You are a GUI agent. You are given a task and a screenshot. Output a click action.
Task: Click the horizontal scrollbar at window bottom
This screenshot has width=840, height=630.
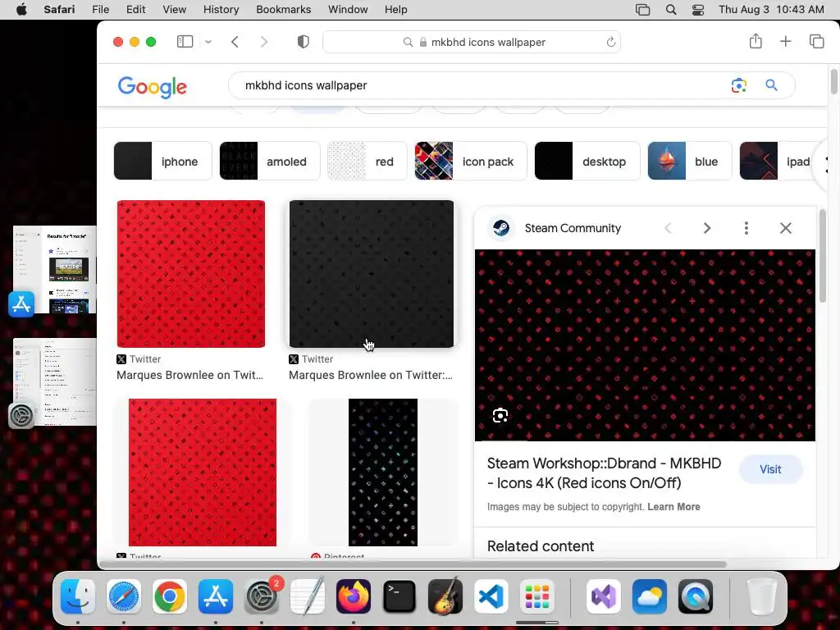click(413, 564)
